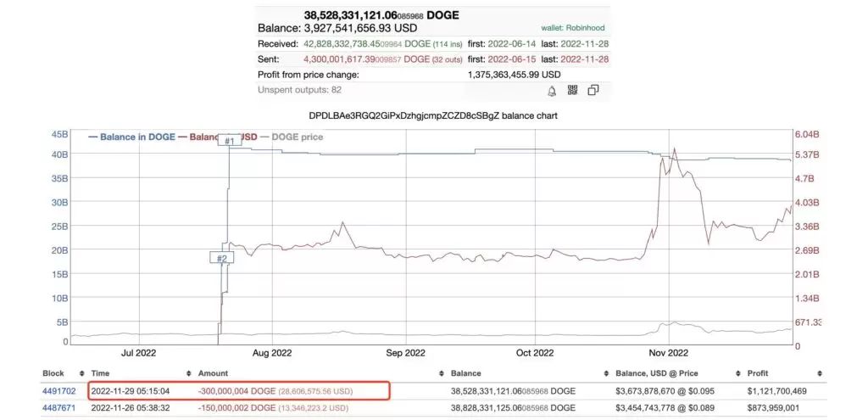Sort table by Amount column arrows
Screen dimensions: 868x420
441,374
